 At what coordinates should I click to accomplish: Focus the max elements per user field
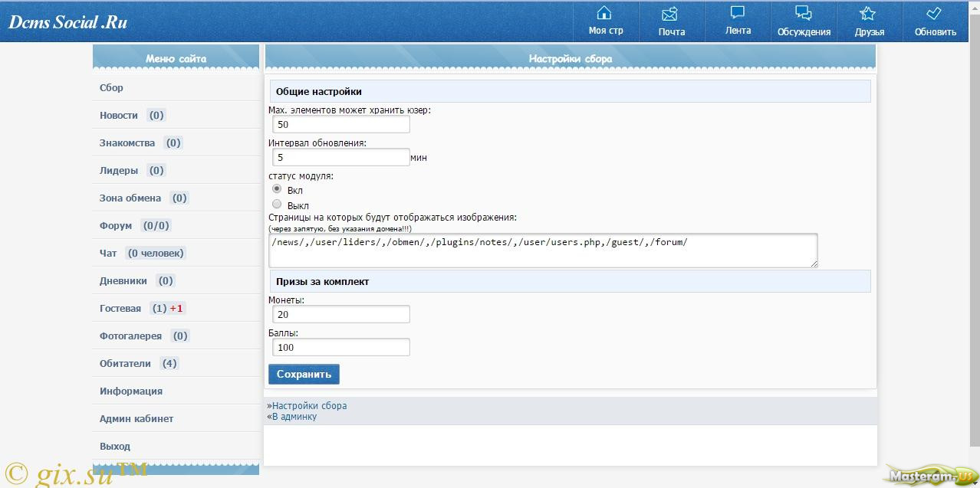tap(340, 124)
